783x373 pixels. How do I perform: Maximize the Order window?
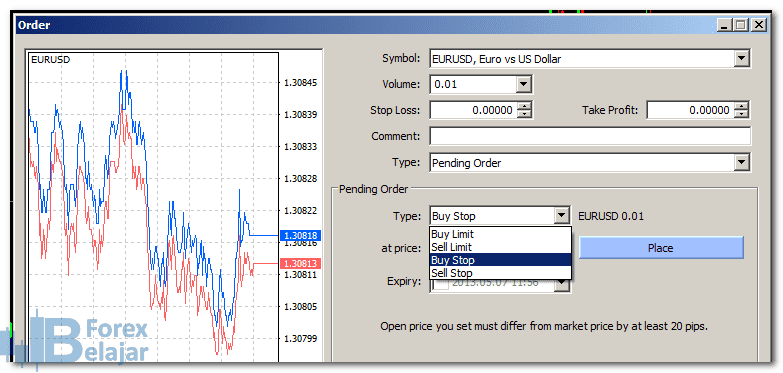coord(741,25)
